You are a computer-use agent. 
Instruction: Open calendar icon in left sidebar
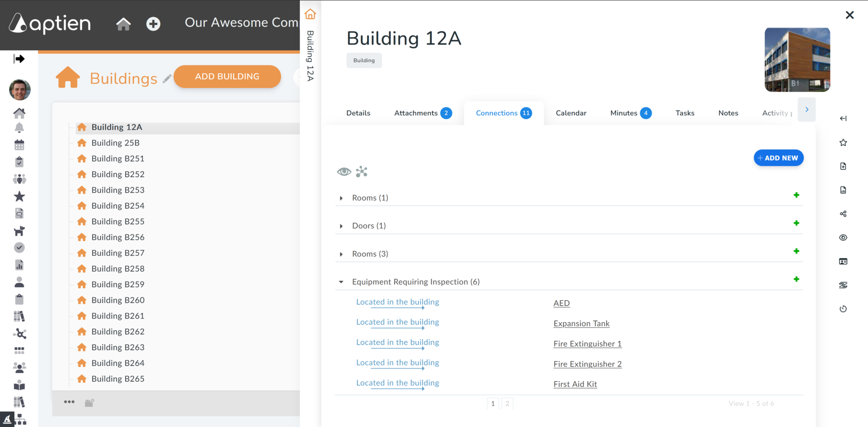pyautogui.click(x=19, y=145)
